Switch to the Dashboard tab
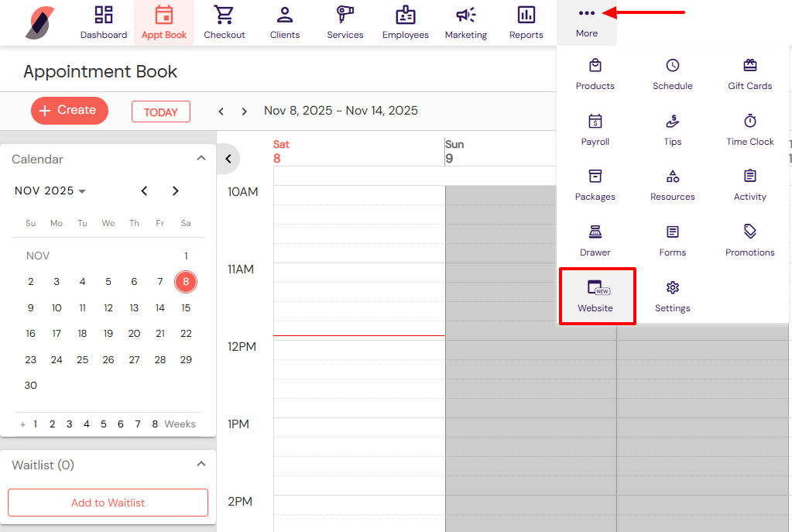Screen dimensions: 792x532 (104, 22)
